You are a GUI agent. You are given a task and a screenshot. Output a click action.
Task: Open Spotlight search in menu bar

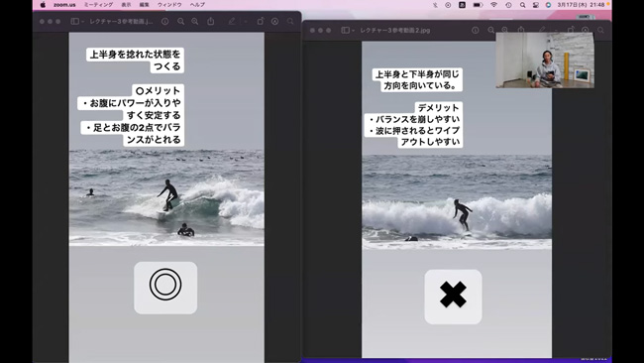pos(522,5)
